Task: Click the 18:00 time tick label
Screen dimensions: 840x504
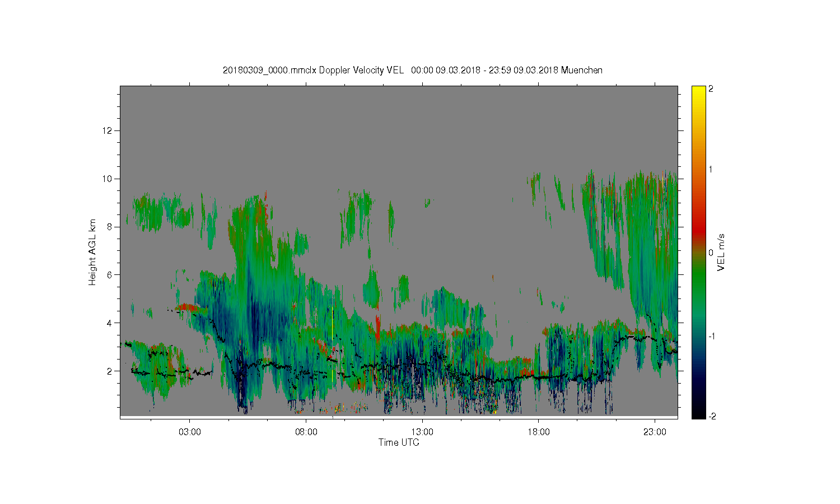Action: coord(539,432)
